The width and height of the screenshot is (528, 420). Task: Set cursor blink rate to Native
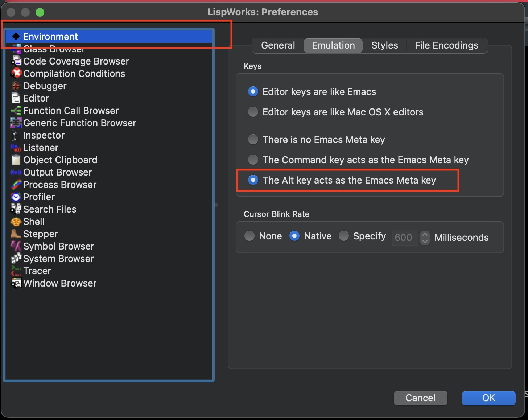[294, 236]
